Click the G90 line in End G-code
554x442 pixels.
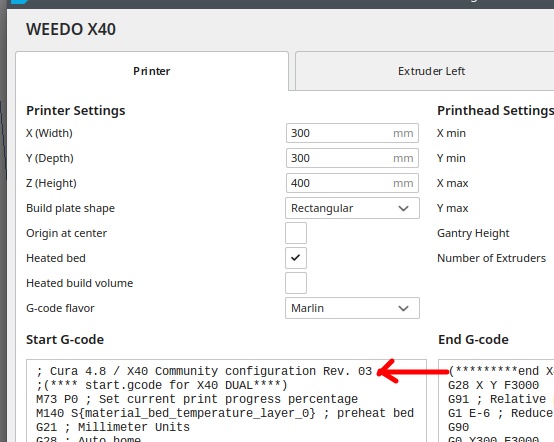coord(458,427)
